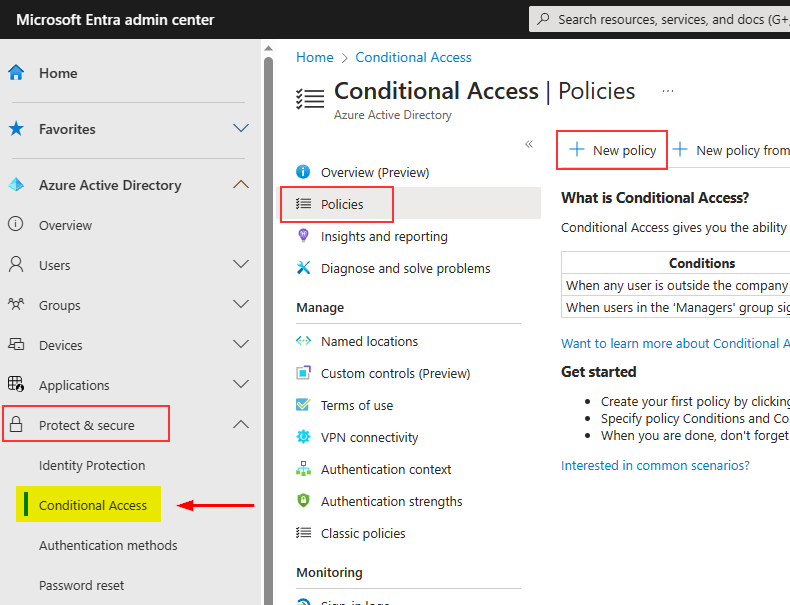Click the Diagnose and solve problems icon
Viewport: 790px width, 605px height.
pos(304,268)
